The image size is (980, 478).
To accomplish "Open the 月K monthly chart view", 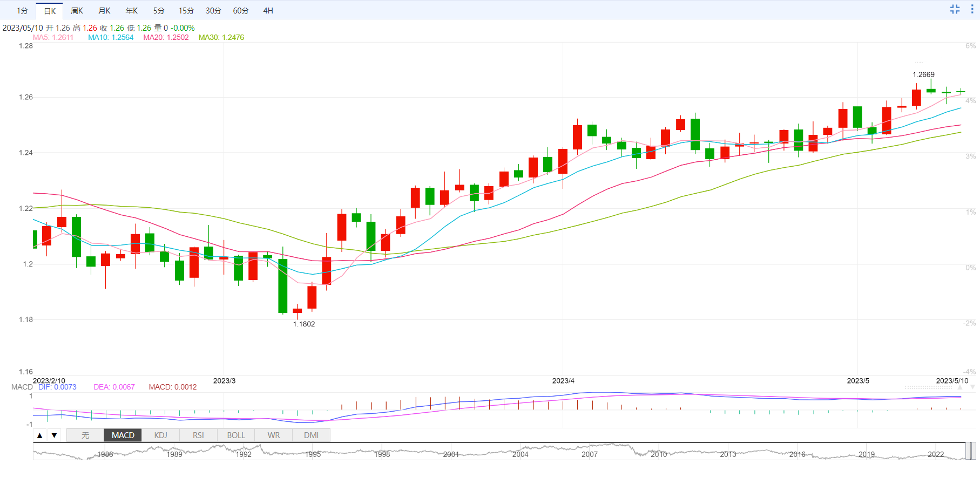I will [x=104, y=11].
